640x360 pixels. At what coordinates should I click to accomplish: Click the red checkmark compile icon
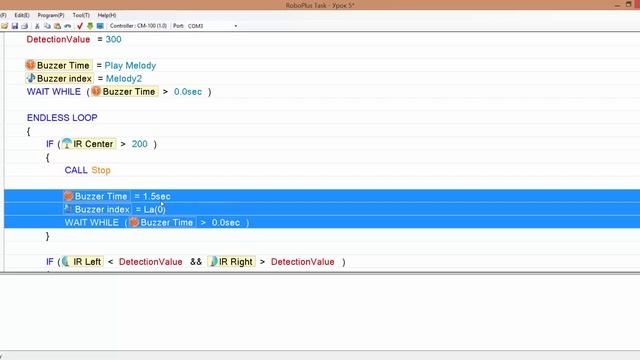pyautogui.click(x=80, y=26)
